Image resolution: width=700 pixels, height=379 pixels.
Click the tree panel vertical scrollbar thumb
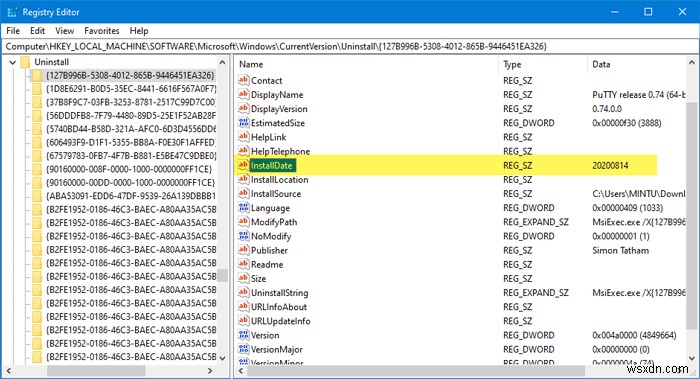(x=222, y=275)
